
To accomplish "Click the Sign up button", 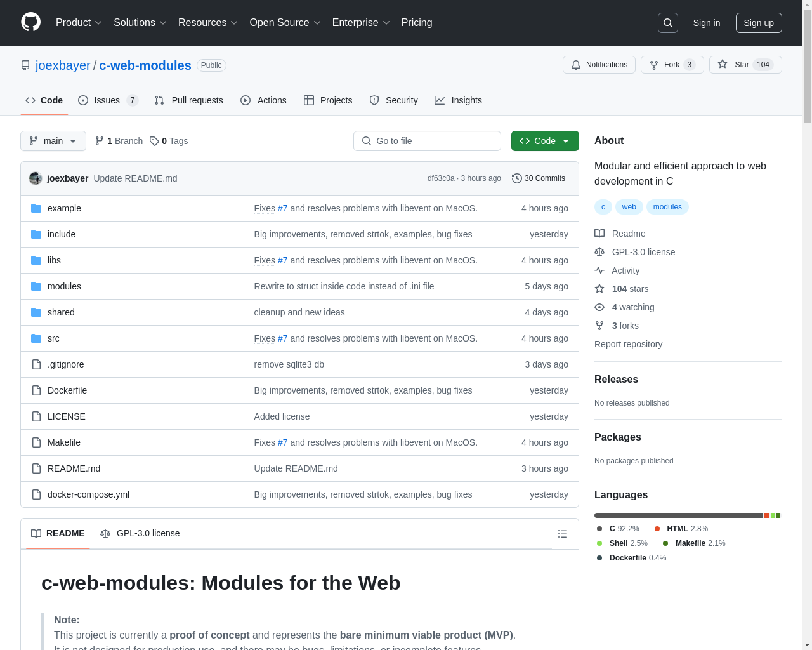I will [759, 23].
